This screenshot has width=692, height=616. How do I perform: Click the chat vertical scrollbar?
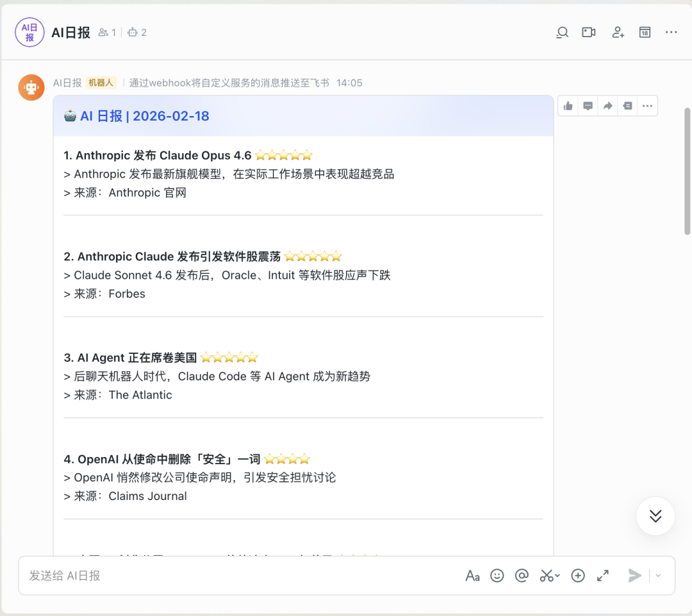pyautogui.click(x=687, y=172)
